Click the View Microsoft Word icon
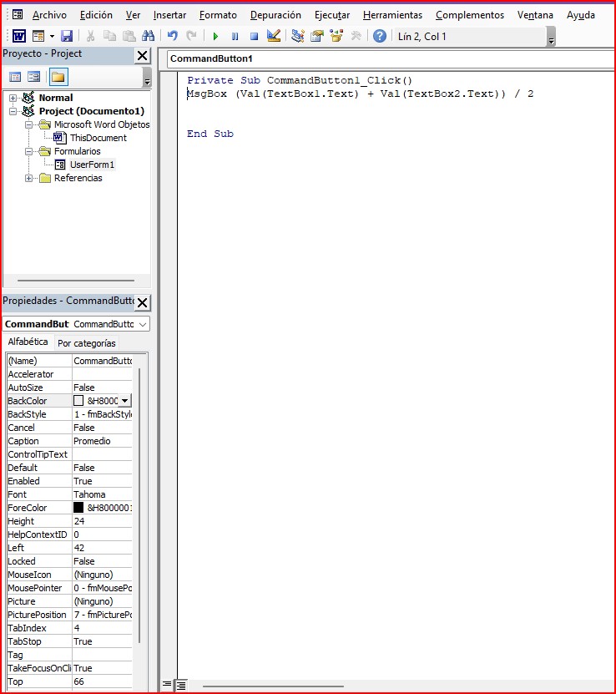Viewport: 616px width, 694px height. coord(18,36)
